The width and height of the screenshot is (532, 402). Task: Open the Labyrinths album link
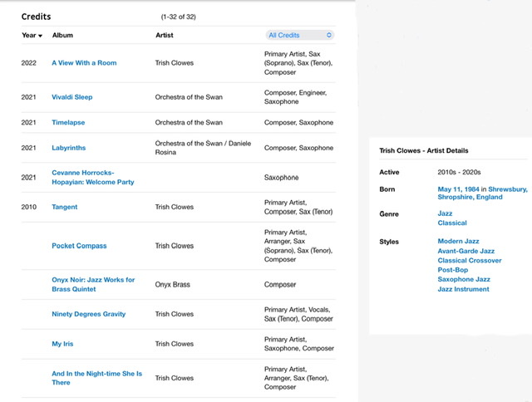(68, 148)
